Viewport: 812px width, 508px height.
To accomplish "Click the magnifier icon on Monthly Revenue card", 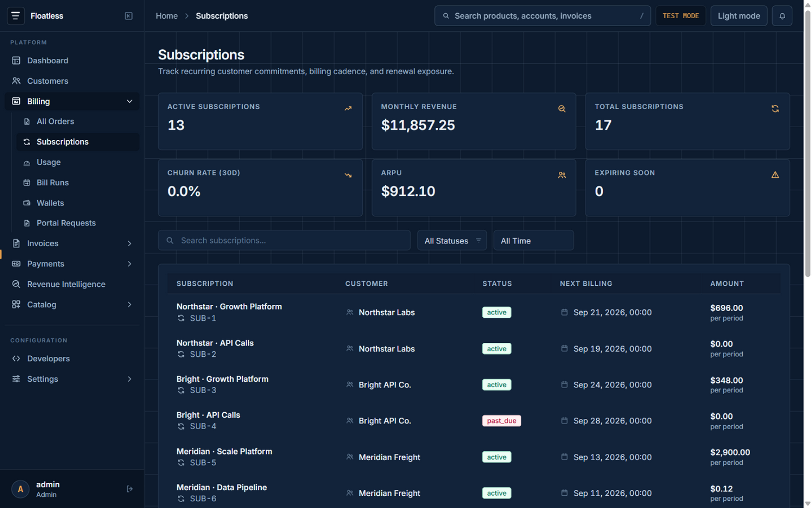I will coord(562,109).
